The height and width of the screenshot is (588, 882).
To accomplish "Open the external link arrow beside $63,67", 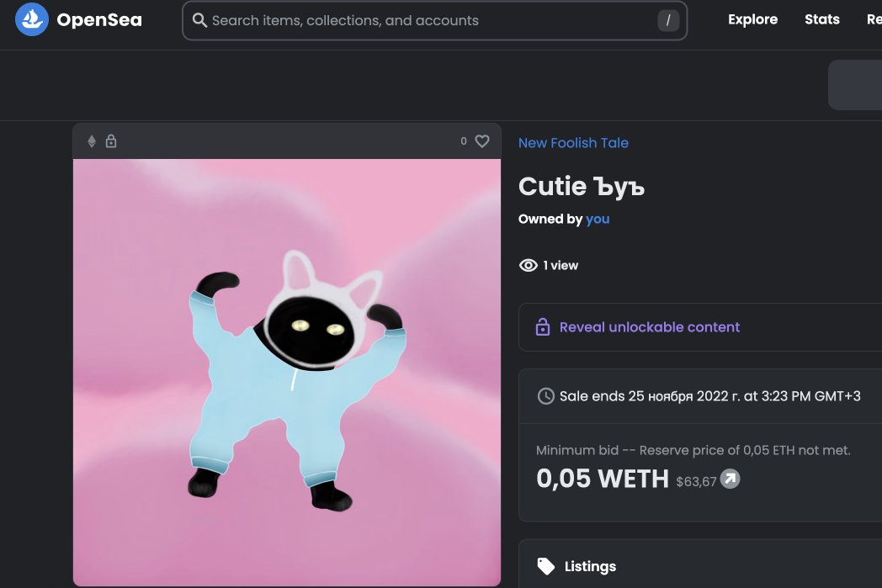I will (729, 479).
